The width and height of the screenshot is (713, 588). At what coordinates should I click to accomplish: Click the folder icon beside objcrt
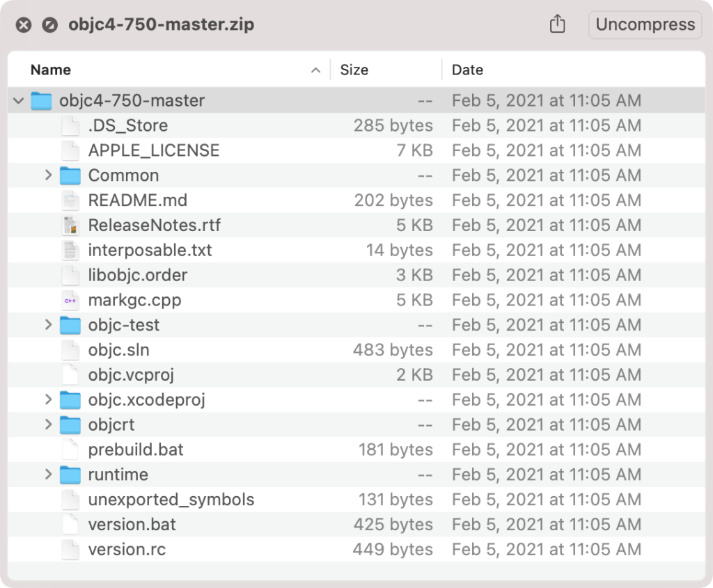(x=70, y=424)
